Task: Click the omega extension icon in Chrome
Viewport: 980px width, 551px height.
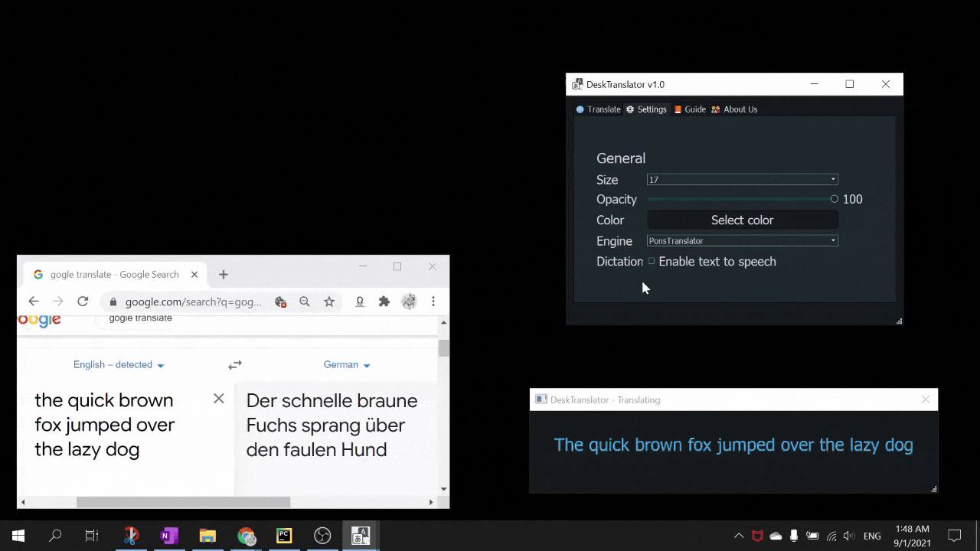Action: tap(360, 302)
